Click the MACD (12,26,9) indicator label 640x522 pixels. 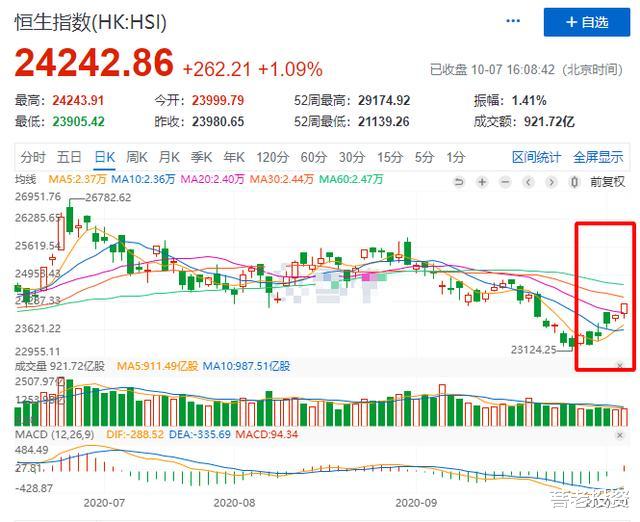point(54,434)
